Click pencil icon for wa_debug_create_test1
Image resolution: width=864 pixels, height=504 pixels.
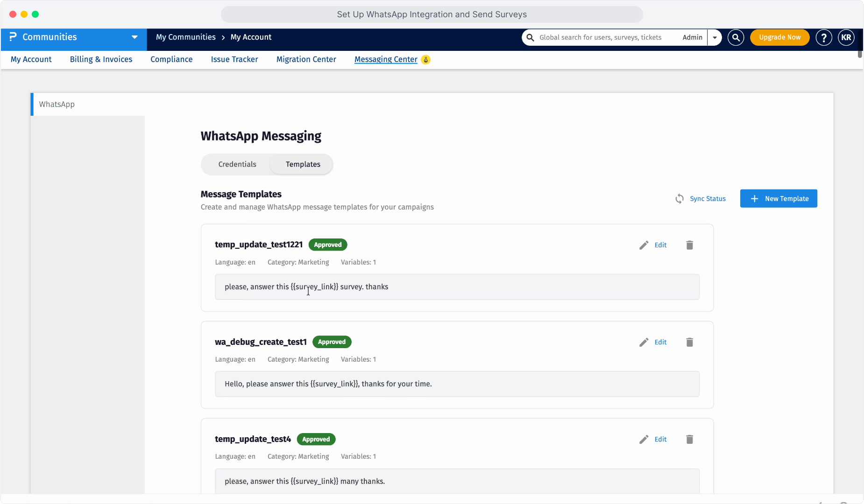click(x=644, y=342)
